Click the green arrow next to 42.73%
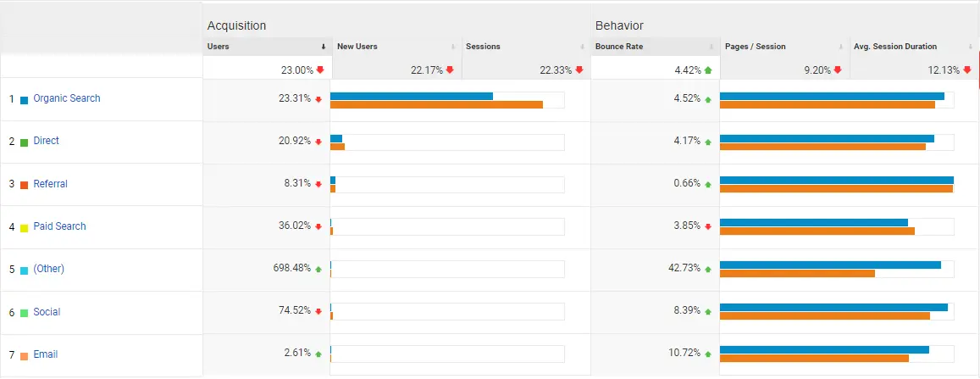 click(708, 269)
